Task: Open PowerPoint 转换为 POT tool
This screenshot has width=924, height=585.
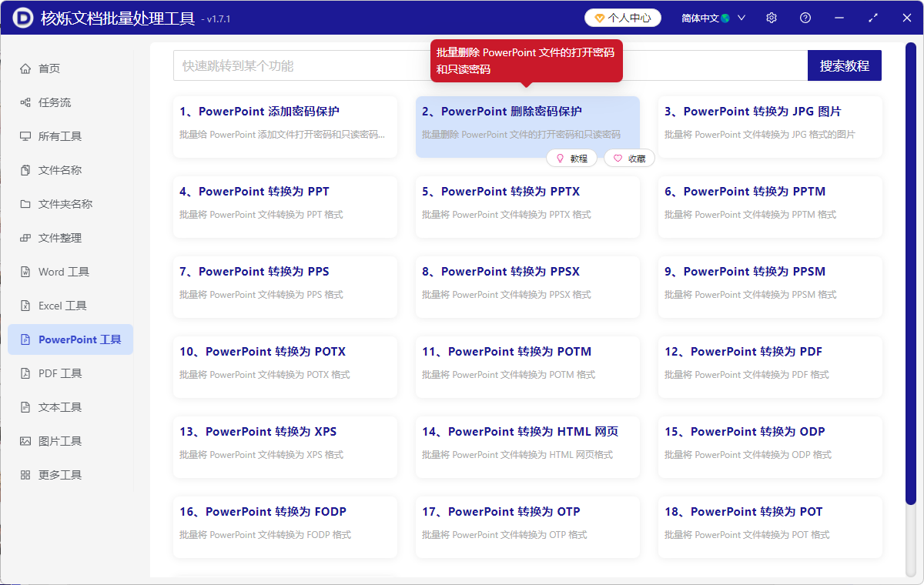Action: pos(770,527)
